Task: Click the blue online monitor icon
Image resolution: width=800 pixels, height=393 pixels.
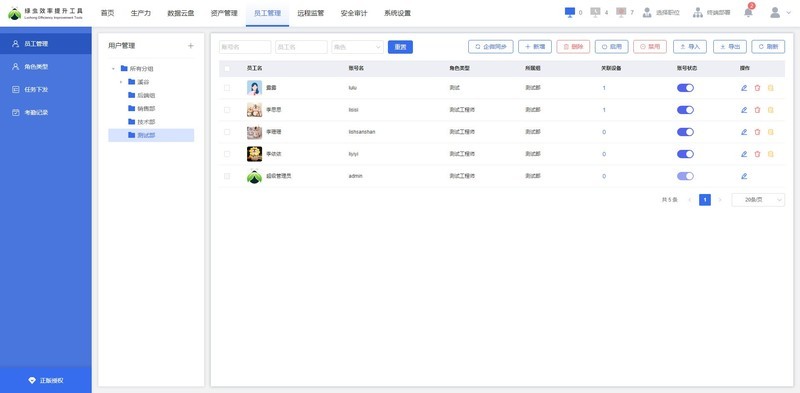Action: 570,12
